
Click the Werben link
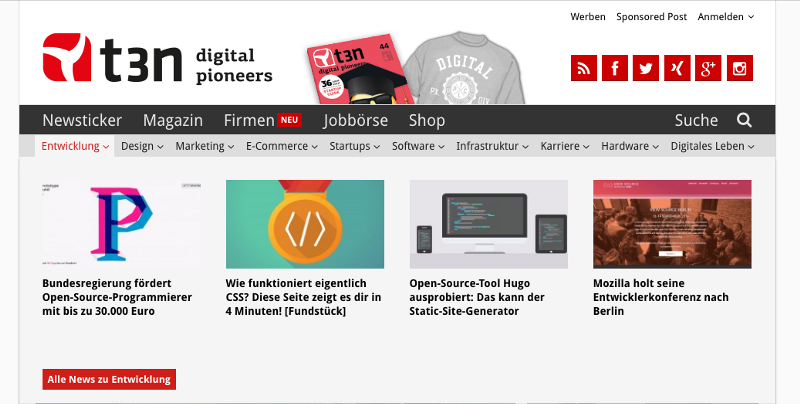588,17
